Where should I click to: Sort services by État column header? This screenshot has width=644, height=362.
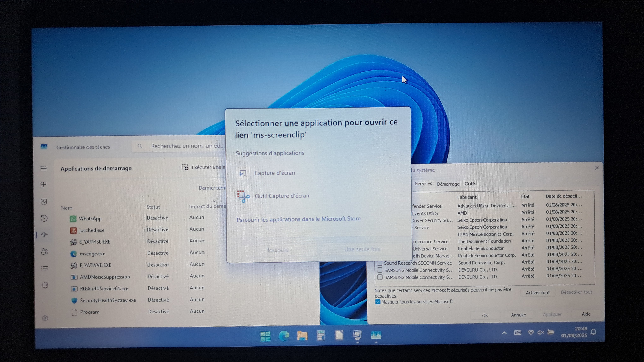(525, 196)
